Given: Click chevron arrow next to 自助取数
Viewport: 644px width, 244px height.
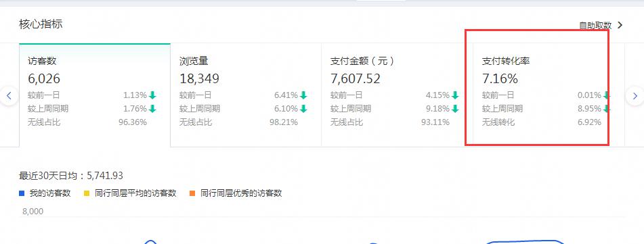Looking at the screenshot, I should click(x=620, y=25).
